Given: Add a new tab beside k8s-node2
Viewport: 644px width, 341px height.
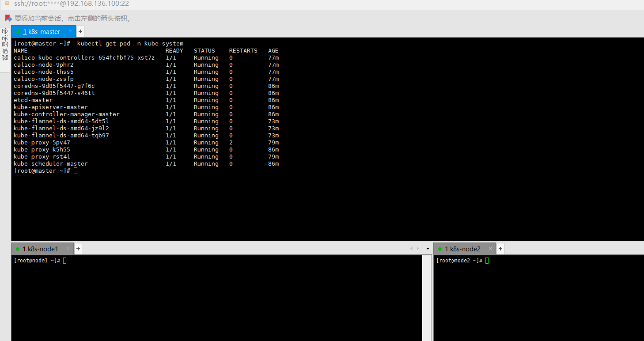Looking at the screenshot, I should pyautogui.click(x=500, y=249).
